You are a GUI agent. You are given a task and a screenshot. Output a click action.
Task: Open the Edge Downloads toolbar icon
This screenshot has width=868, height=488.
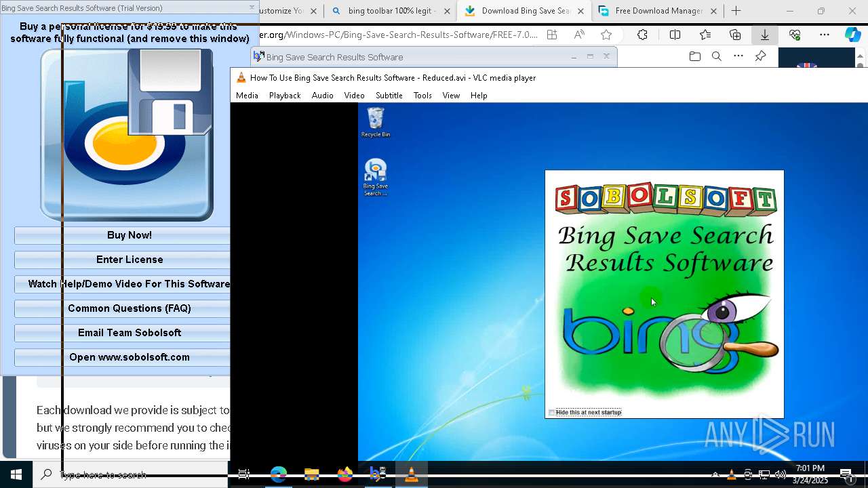point(764,35)
